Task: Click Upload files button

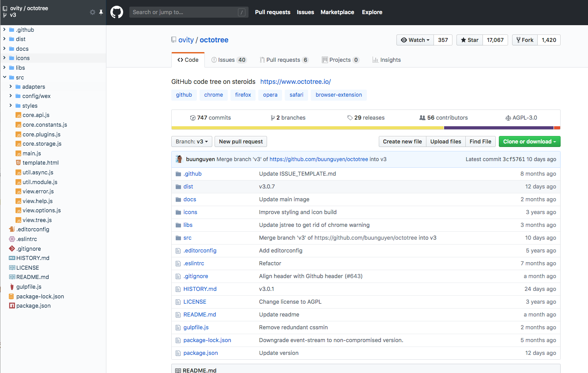Action: [445, 142]
